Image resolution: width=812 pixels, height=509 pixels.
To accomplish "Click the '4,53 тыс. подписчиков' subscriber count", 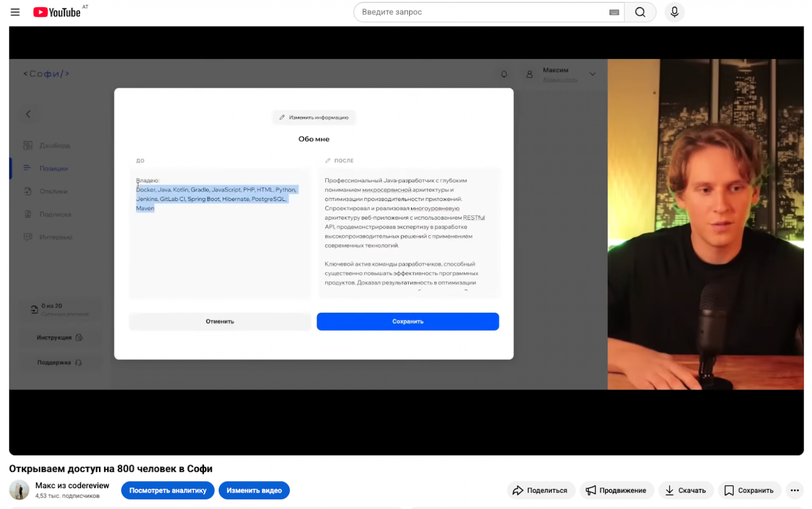I will [67, 496].
